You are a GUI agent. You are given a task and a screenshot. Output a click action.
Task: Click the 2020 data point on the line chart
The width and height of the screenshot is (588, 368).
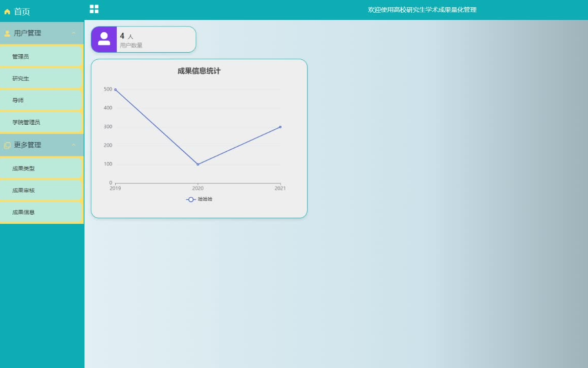(x=198, y=164)
